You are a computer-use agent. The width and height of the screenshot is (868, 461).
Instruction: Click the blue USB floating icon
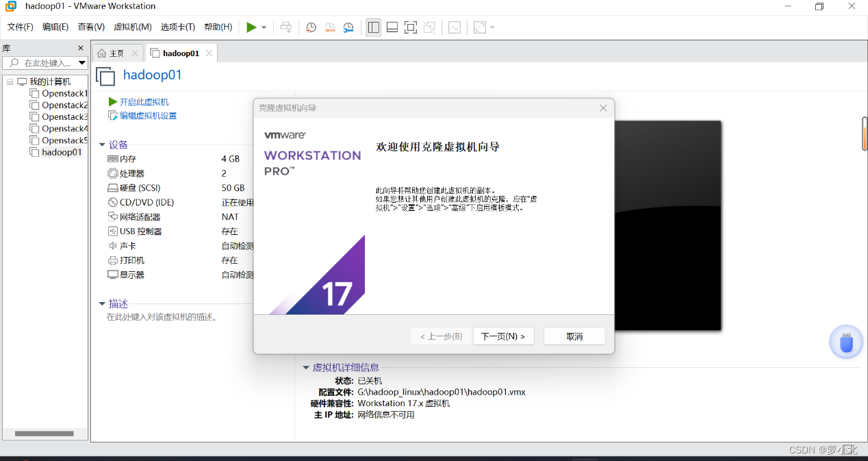click(x=846, y=342)
